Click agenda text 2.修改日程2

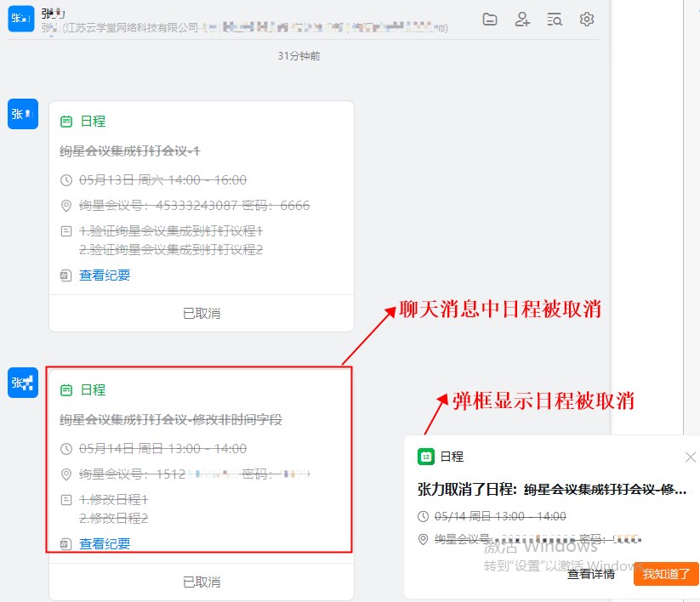point(113,519)
